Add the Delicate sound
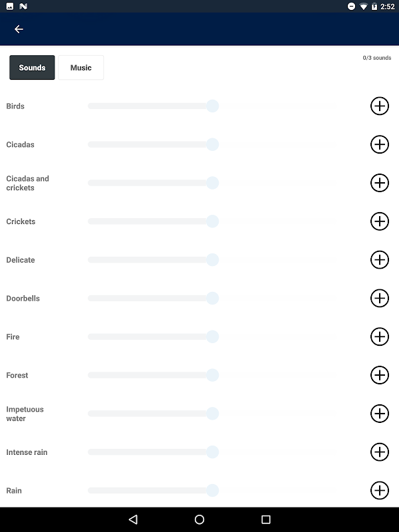The image size is (399, 532). tap(379, 260)
